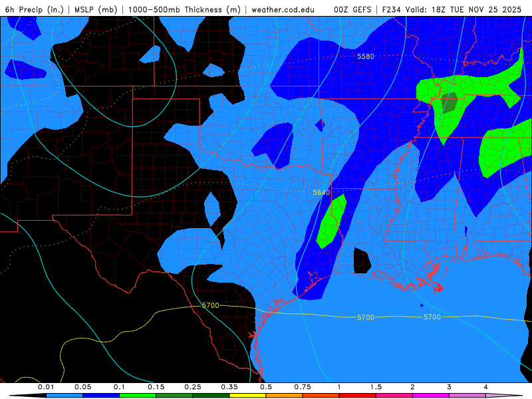
Task: Click the dark orange 0.75–1 legend swatch
Action: point(321,396)
